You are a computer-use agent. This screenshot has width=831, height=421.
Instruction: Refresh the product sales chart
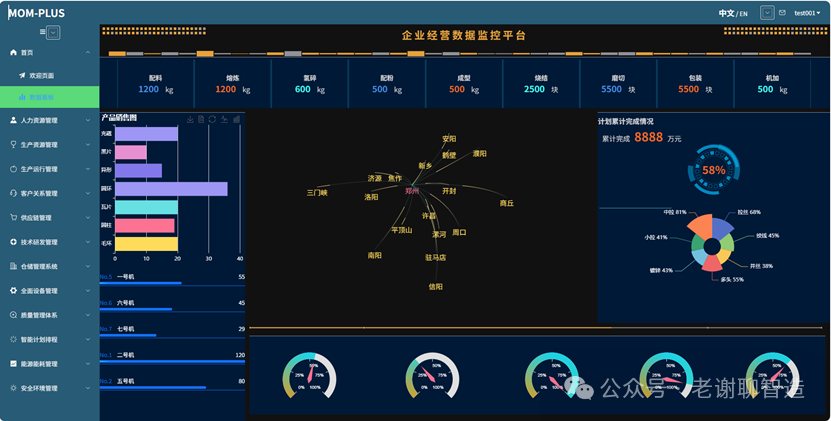click(x=213, y=120)
